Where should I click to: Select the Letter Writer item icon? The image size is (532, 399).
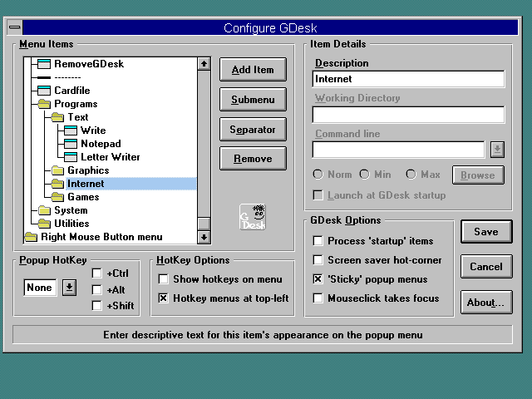tap(71, 157)
